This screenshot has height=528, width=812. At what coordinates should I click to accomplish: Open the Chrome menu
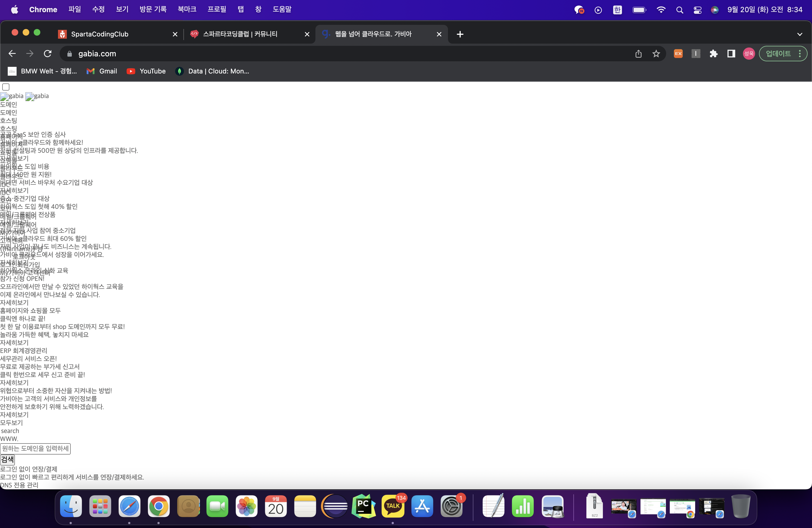43,10
